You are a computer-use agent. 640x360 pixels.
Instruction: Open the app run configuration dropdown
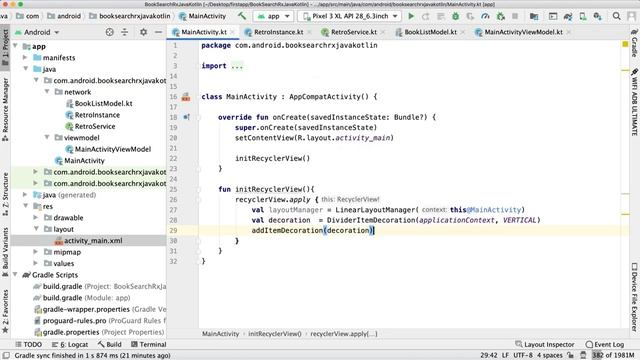273,16
